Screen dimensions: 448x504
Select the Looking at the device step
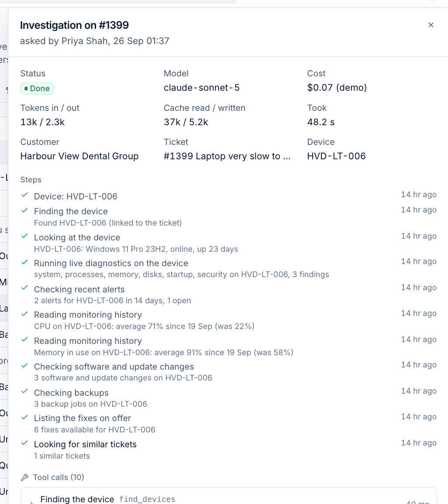coord(229,243)
